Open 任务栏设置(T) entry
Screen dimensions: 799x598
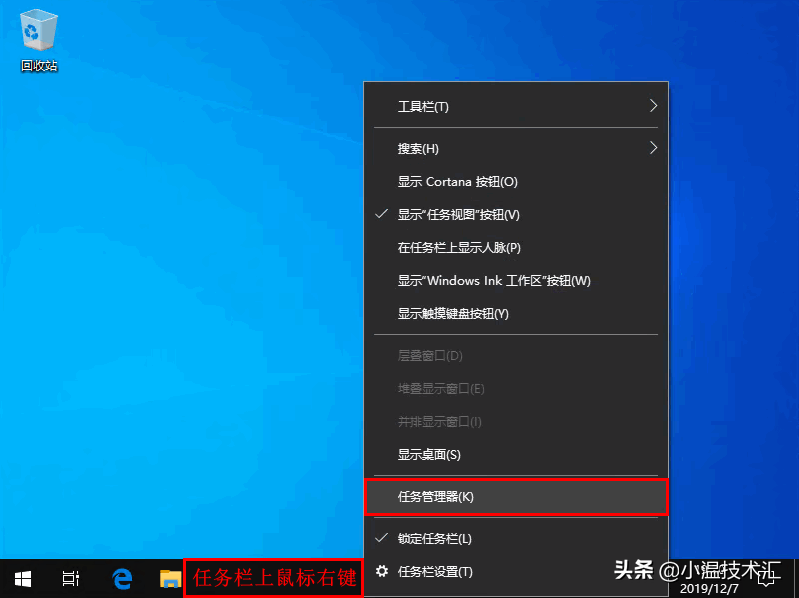[516, 572]
